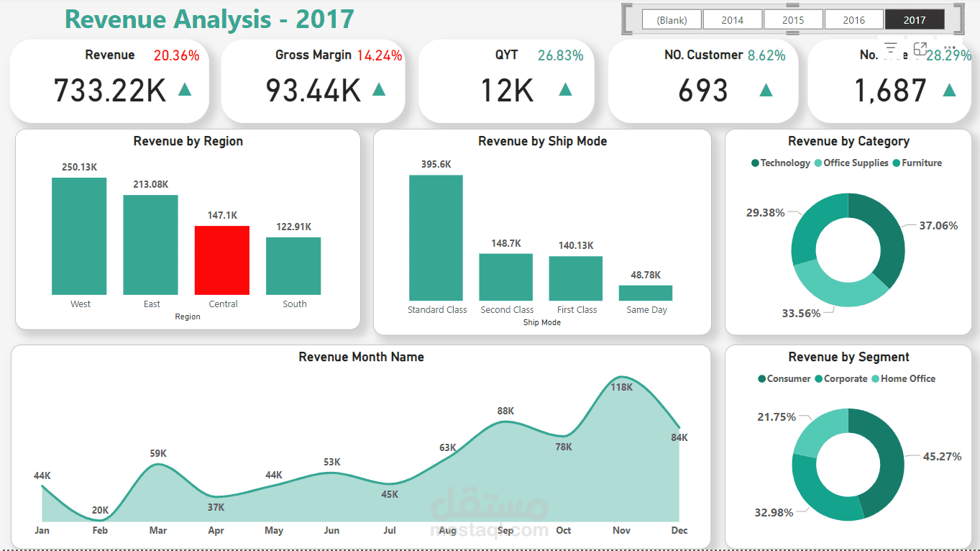Viewport: 980px width, 551px height.
Task: Click the 88K September data label
Action: [x=505, y=411]
